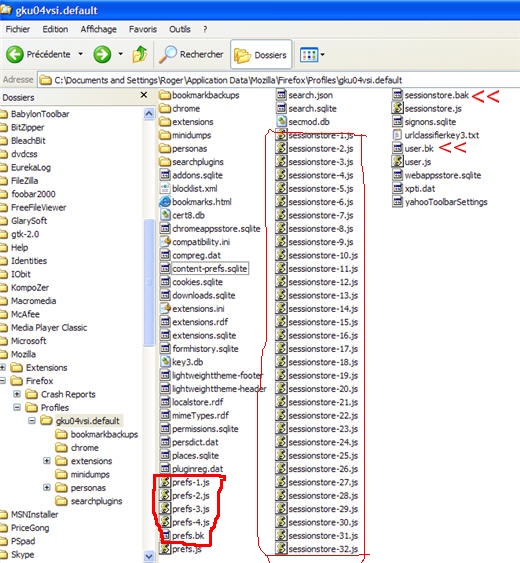Select the chrome folder icon in file list
The image size is (520, 563).
pos(165,108)
